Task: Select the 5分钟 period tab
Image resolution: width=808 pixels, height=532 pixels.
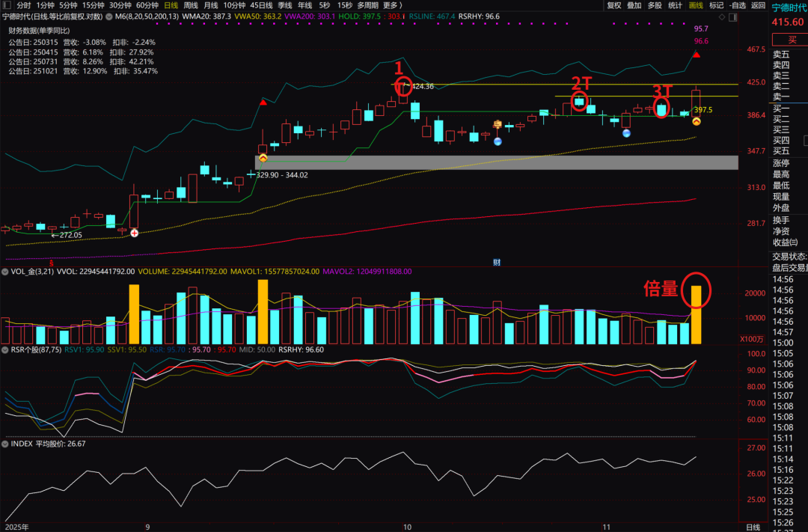Action: pos(68,5)
